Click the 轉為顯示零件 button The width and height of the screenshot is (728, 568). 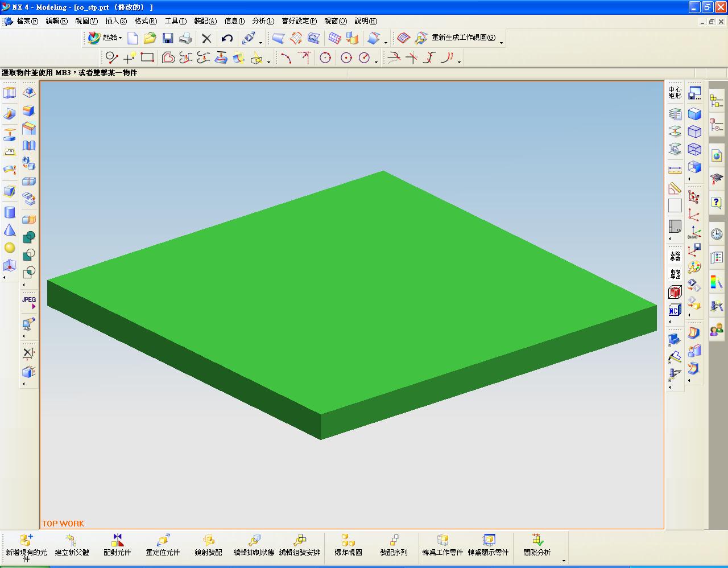[x=488, y=545]
